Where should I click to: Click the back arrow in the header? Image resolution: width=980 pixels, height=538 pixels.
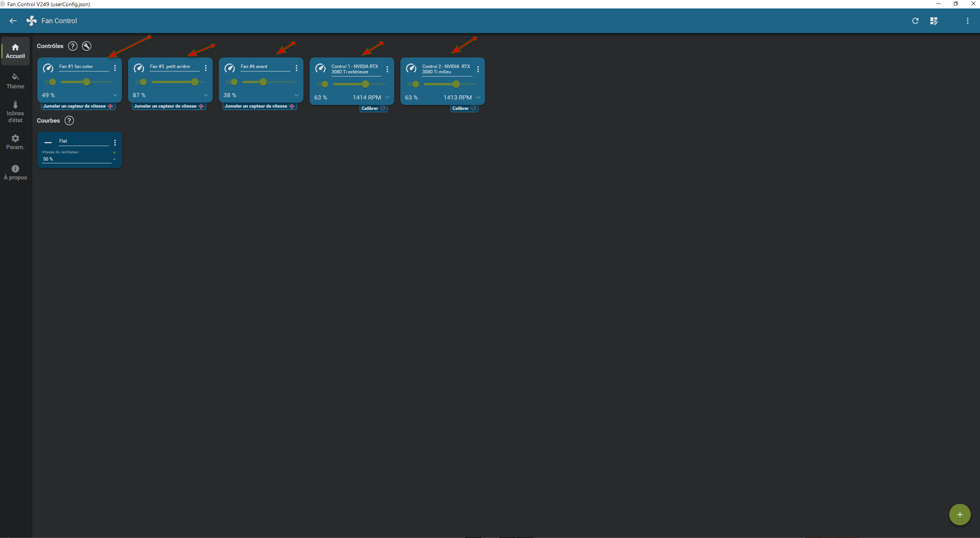pyautogui.click(x=13, y=21)
